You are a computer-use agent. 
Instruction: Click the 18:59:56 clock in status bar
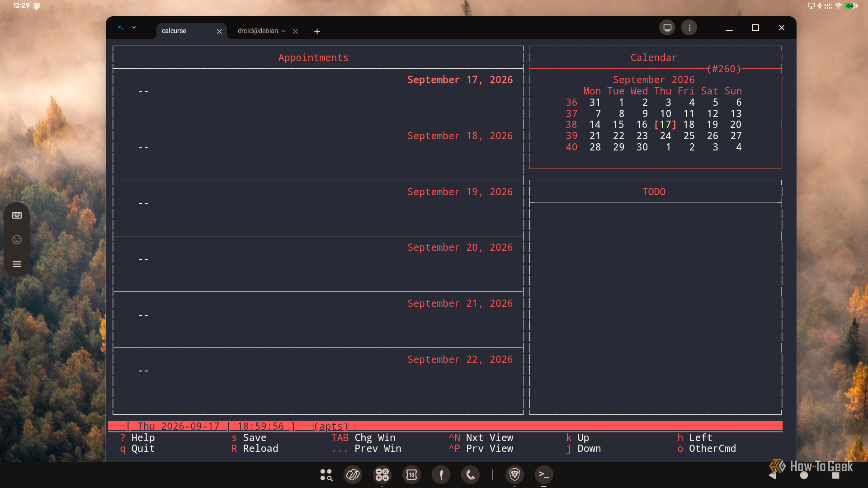click(260, 426)
